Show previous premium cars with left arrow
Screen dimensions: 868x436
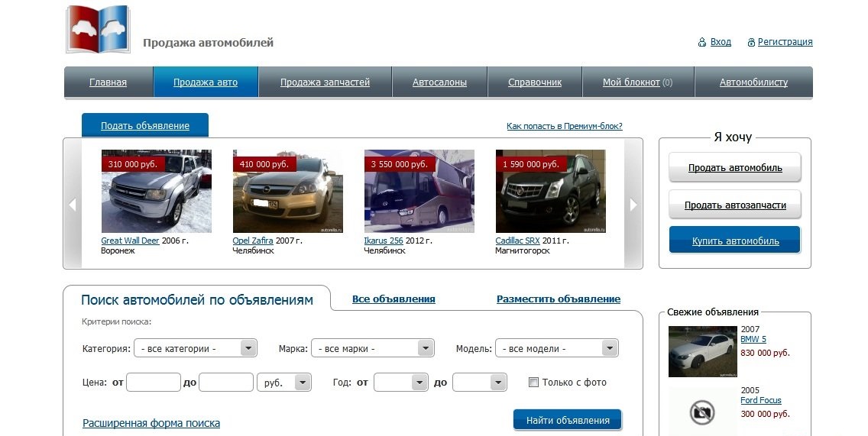click(x=73, y=204)
